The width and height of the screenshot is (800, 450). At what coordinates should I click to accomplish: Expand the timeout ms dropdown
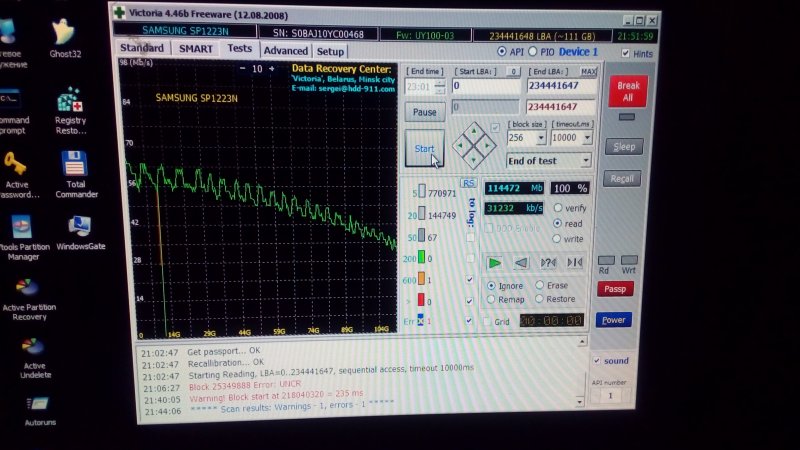pos(570,138)
